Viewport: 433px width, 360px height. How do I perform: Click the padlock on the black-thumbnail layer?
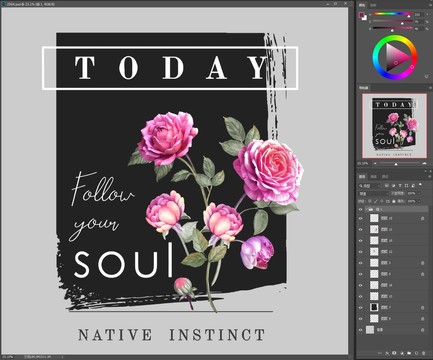coord(422,307)
